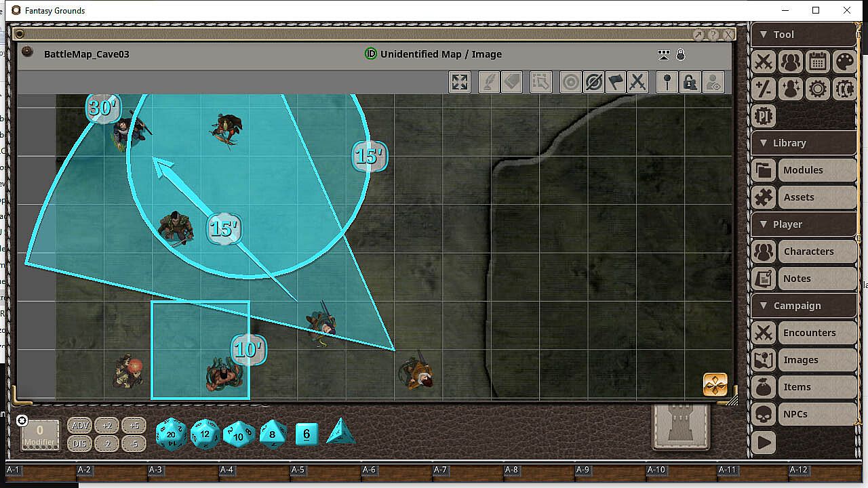The height and width of the screenshot is (488, 868).
Task: Open the calendar tool icon
Action: 818,62
